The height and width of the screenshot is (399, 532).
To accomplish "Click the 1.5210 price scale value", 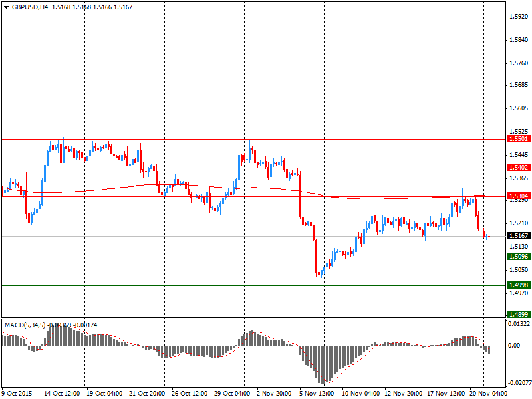I will pyautogui.click(x=519, y=223).
